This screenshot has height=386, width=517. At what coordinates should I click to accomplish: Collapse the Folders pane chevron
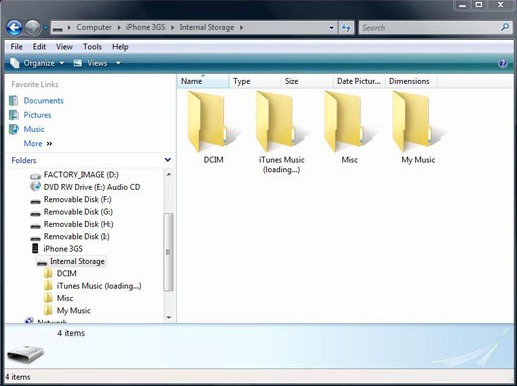click(168, 160)
